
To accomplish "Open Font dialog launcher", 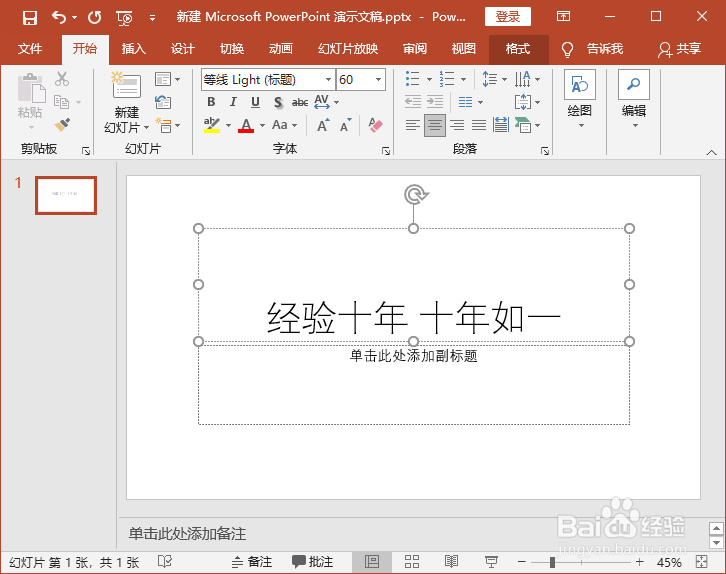I will 386,151.
